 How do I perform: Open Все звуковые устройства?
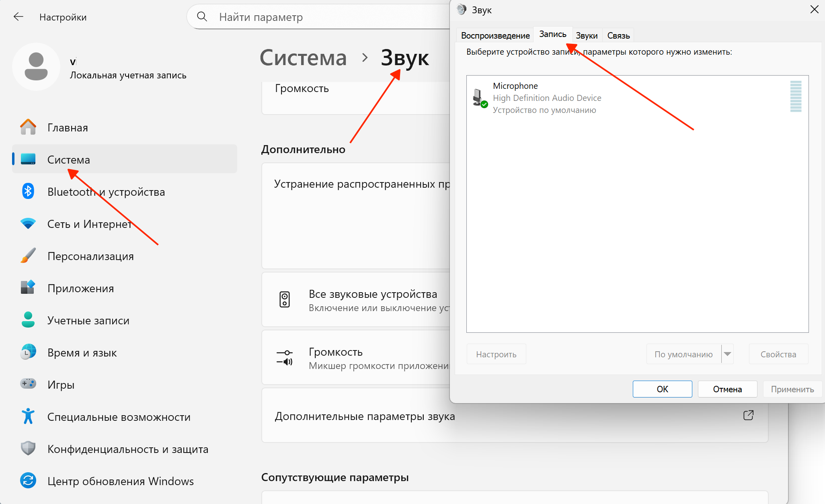click(x=356, y=300)
